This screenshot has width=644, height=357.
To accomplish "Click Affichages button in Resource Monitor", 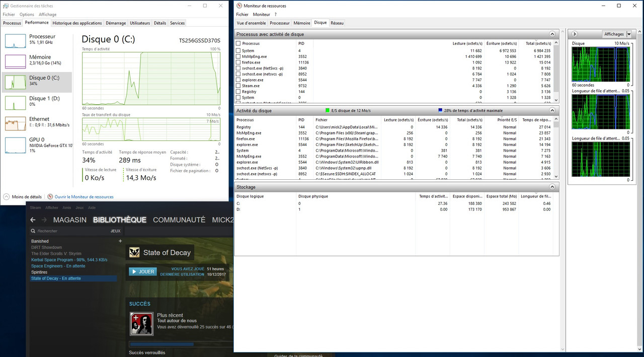I will (614, 34).
